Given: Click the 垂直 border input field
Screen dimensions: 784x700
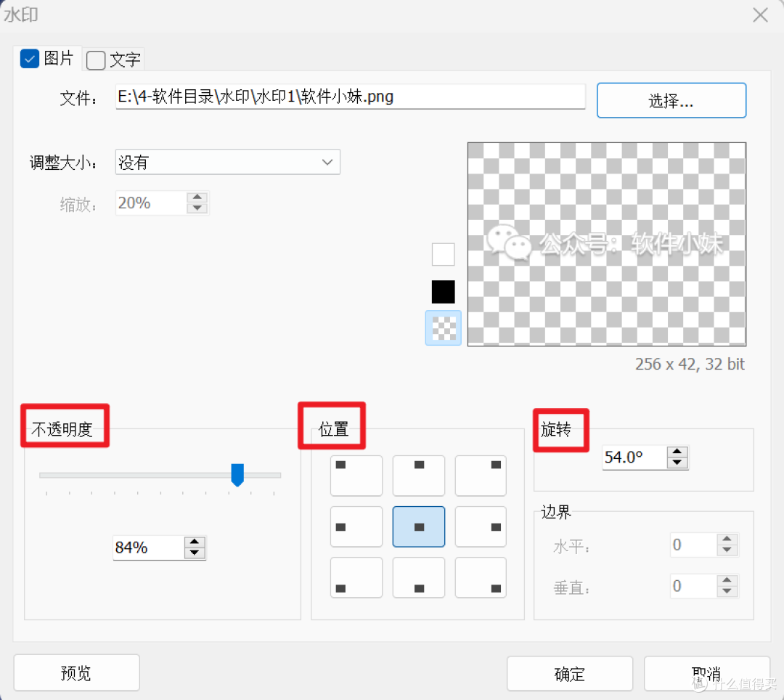Looking at the screenshot, I should (x=693, y=586).
